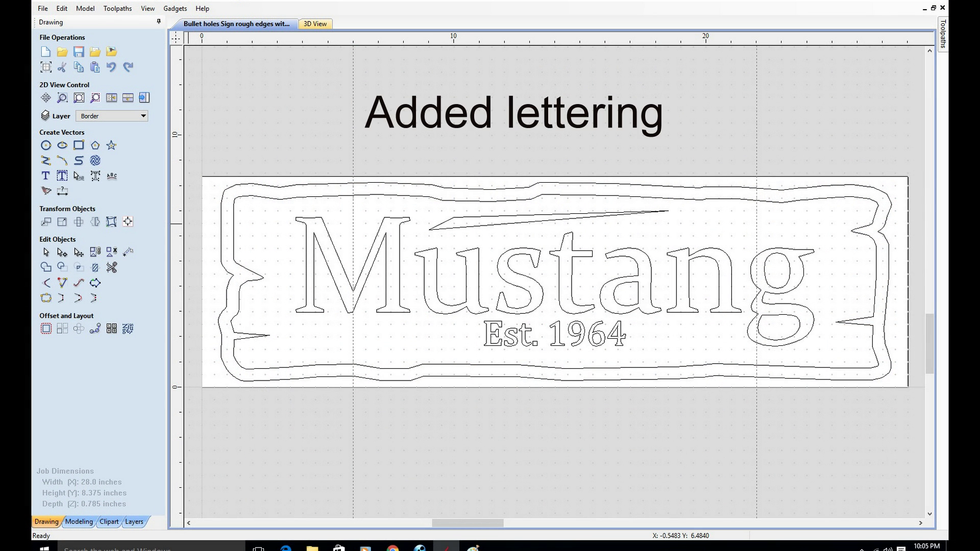The image size is (980, 551).
Task: Open an existing file
Action: pyautogui.click(x=62, y=52)
